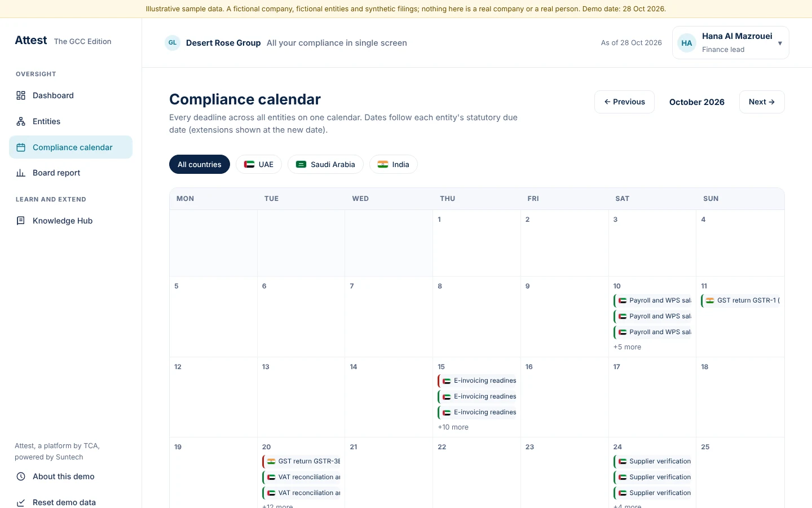Filter calendar by India
This screenshot has width=812, height=508.
pos(394,164)
